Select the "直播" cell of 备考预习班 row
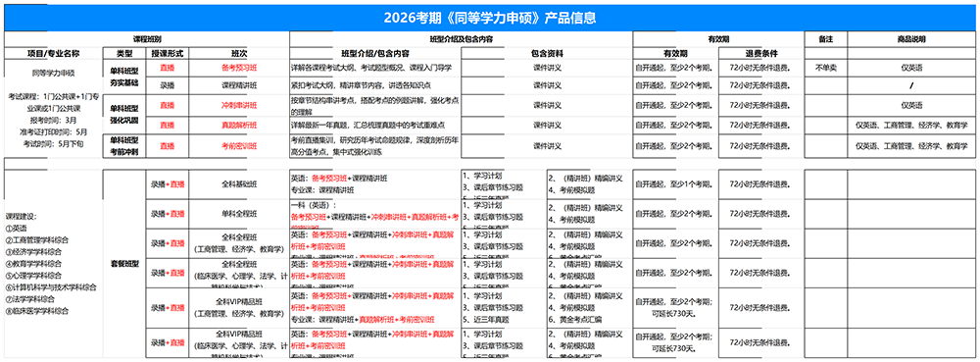 [167, 68]
